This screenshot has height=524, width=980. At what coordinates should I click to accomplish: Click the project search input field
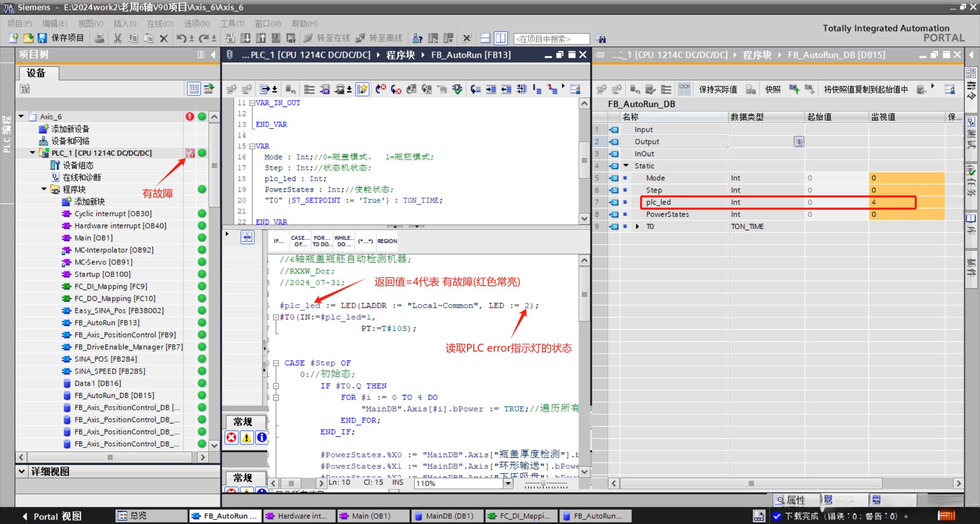click(x=551, y=39)
